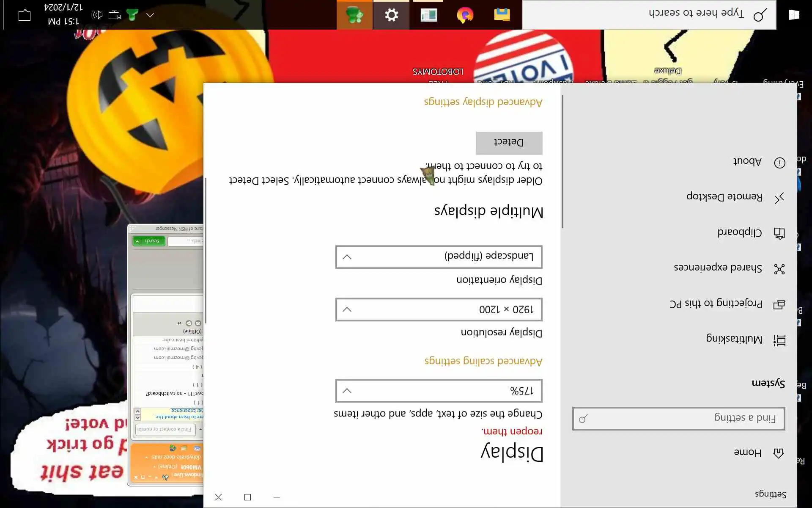
Task: Click the Find a setting search field
Action: [x=678, y=418]
